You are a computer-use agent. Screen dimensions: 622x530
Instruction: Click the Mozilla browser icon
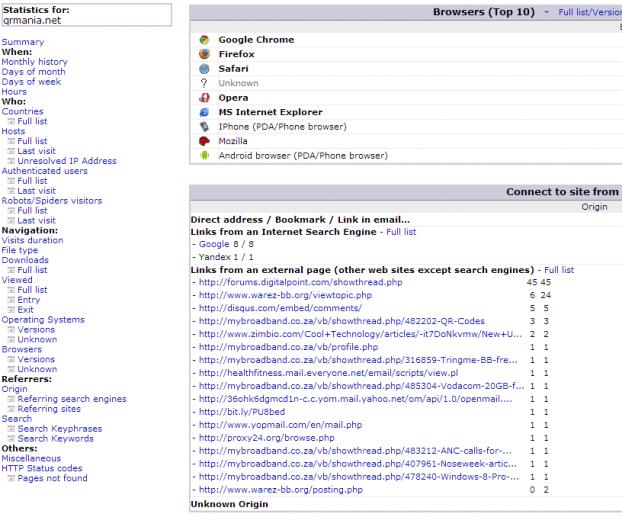[x=204, y=141]
